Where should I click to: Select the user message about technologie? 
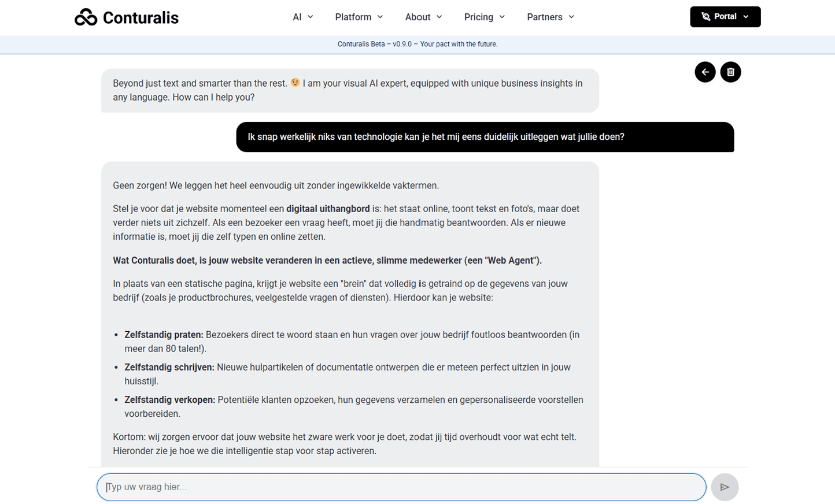[485, 137]
